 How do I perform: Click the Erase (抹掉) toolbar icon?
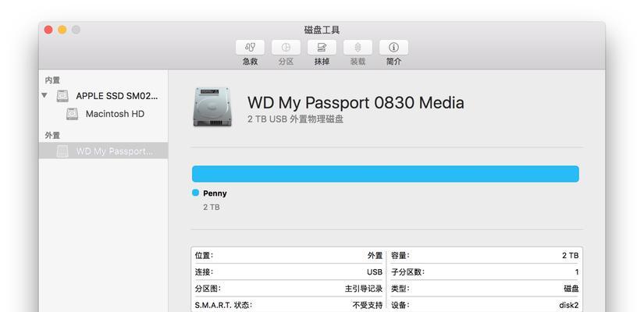(322, 48)
